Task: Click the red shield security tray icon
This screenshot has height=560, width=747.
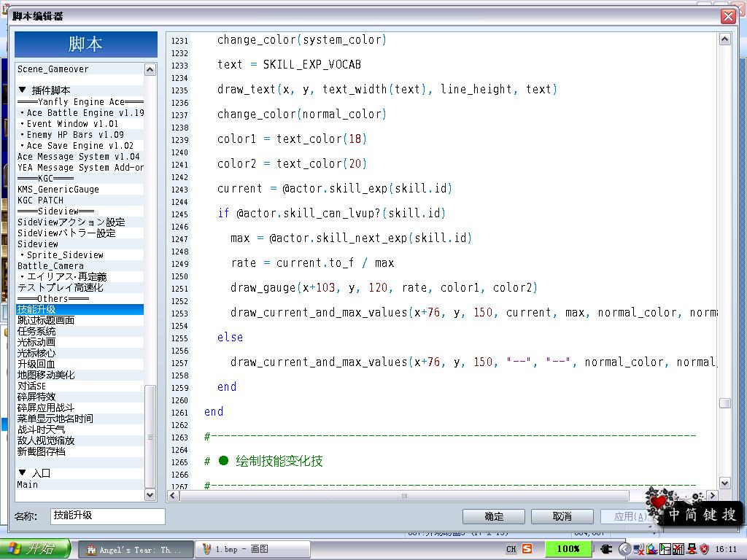Action: [705, 549]
